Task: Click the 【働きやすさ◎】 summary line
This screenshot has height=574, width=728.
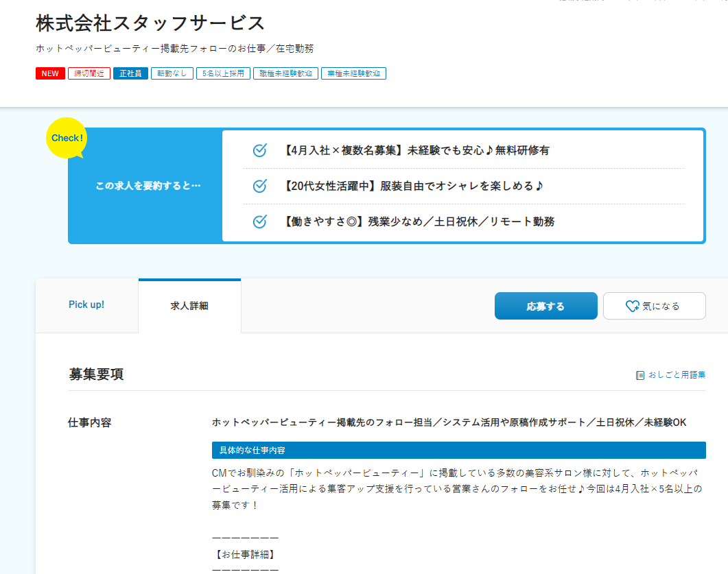Action: click(x=419, y=222)
